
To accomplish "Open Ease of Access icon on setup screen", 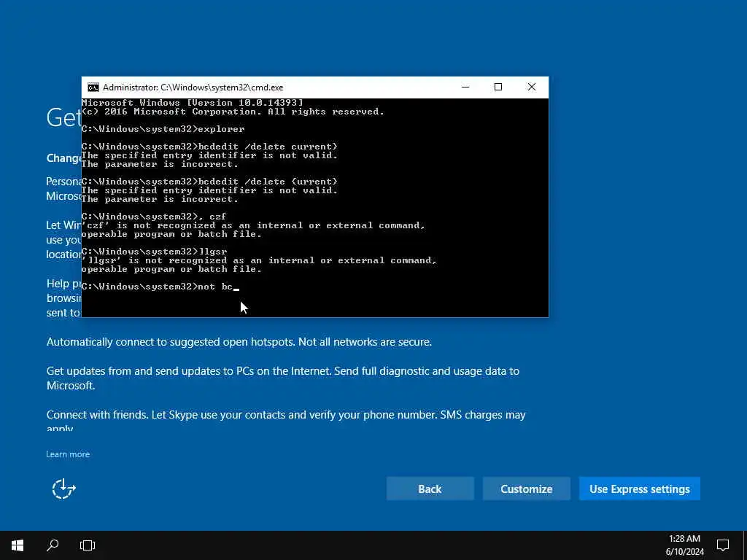I will pyautogui.click(x=64, y=489).
